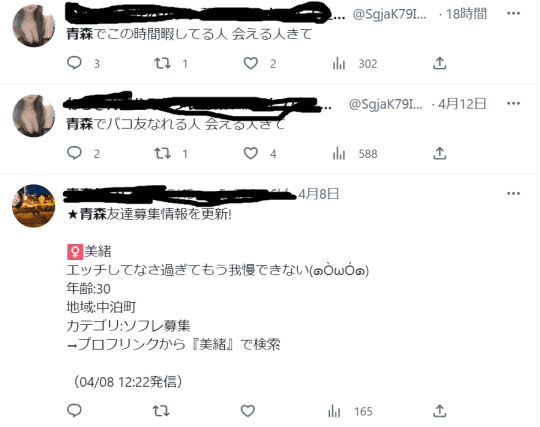Like the post with 165 views

248,411
